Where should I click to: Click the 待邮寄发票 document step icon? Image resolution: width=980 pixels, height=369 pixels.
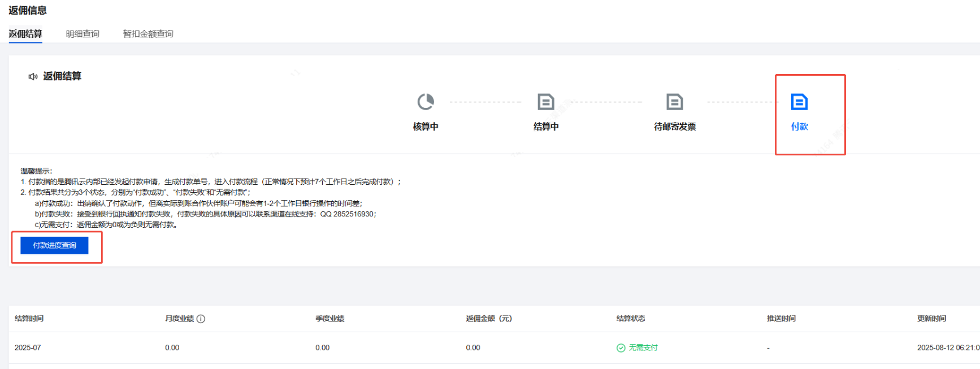pos(674,102)
